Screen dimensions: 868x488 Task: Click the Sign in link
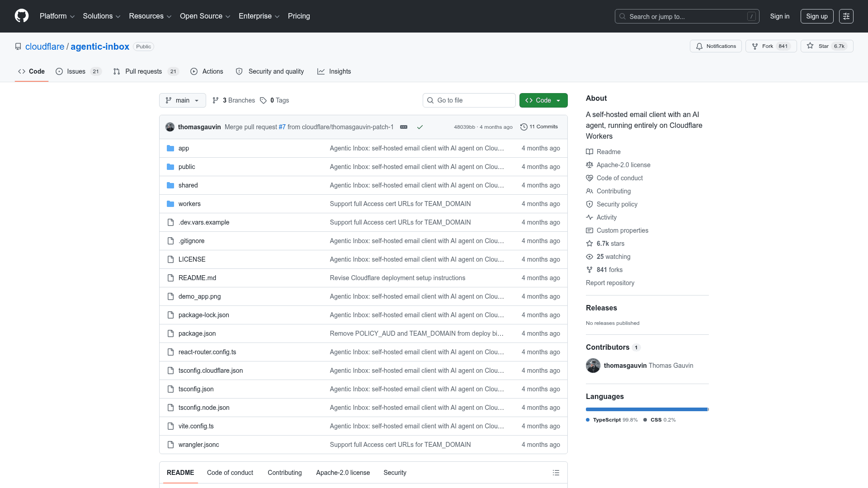(x=780, y=16)
